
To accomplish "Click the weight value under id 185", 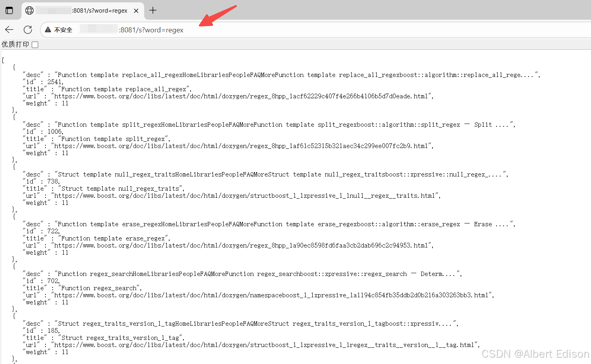I will [65, 352].
